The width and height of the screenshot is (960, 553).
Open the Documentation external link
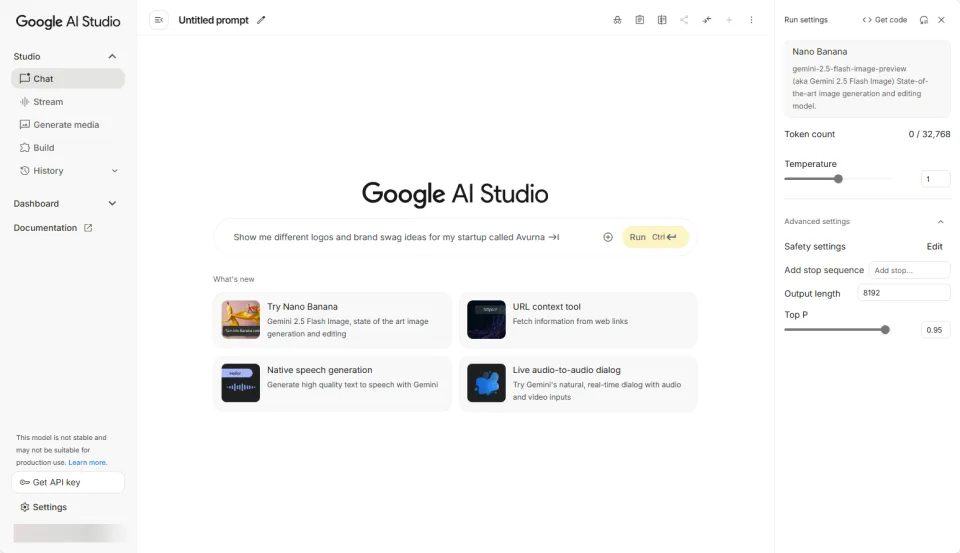(53, 228)
